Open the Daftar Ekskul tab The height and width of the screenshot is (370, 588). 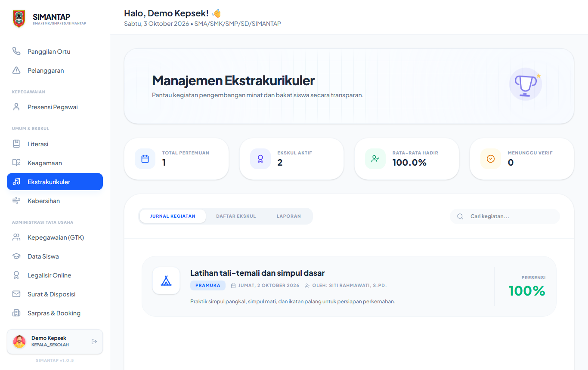[236, 216]
